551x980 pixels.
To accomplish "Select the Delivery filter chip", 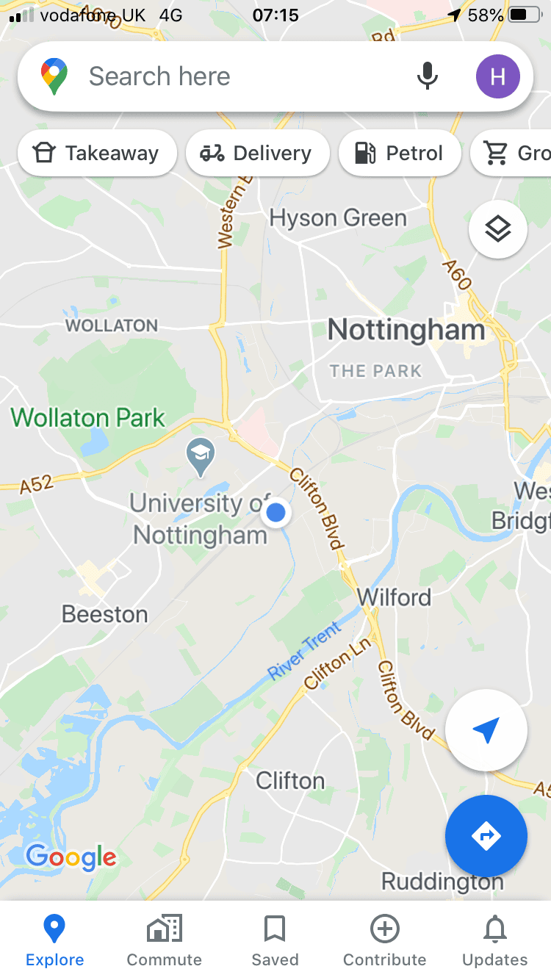I will coord(257,154).
